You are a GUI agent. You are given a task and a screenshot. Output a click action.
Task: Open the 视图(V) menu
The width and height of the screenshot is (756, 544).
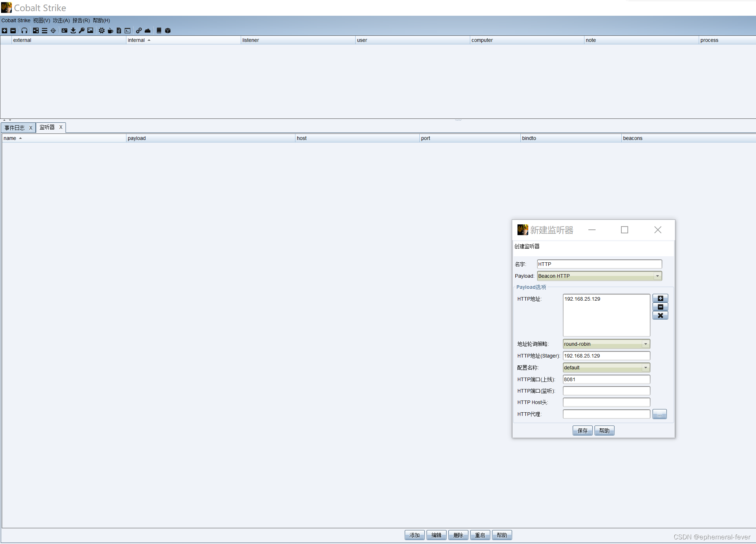click(x=42, y=20)
